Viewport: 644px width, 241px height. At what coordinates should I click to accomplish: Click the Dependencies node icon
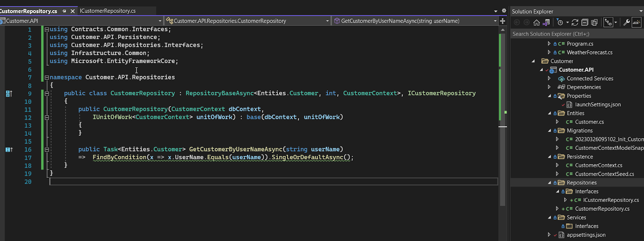(x=561, y=87)
